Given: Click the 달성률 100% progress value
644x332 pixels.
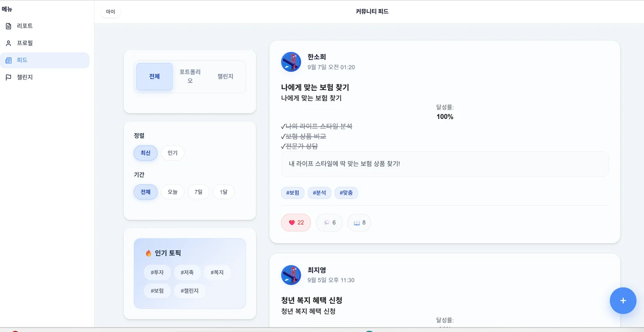Looking at the screenshot, I should pyautogui.click(x=444, y=116).
